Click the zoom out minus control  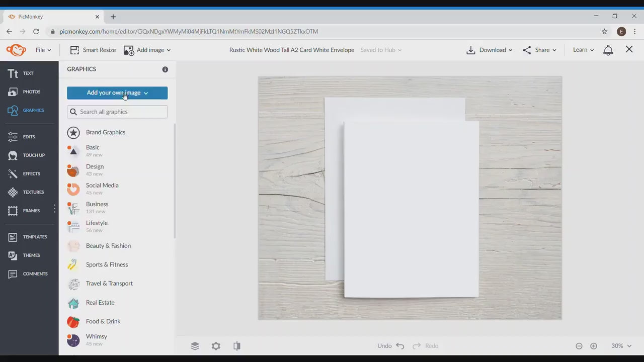pyautogui.click(x=579, y=345)
